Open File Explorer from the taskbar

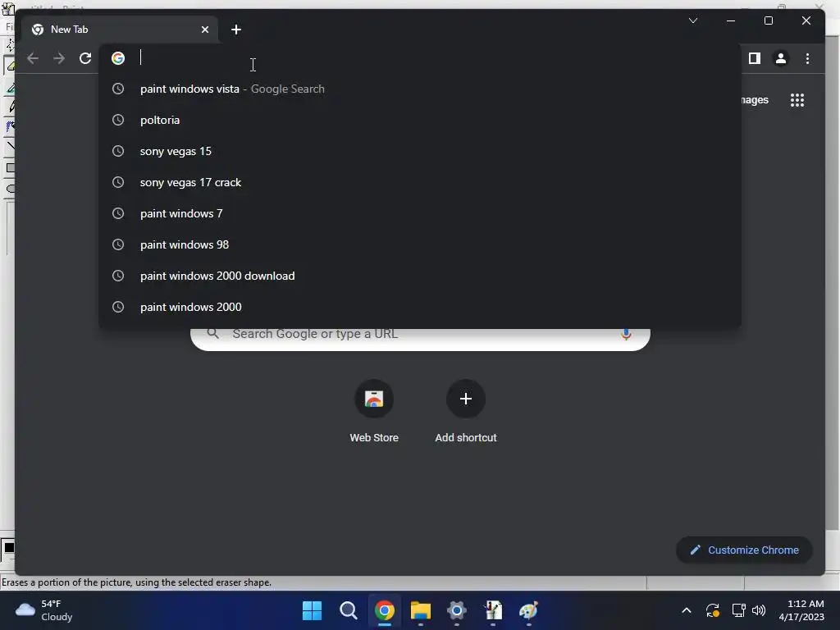[421, 610]
